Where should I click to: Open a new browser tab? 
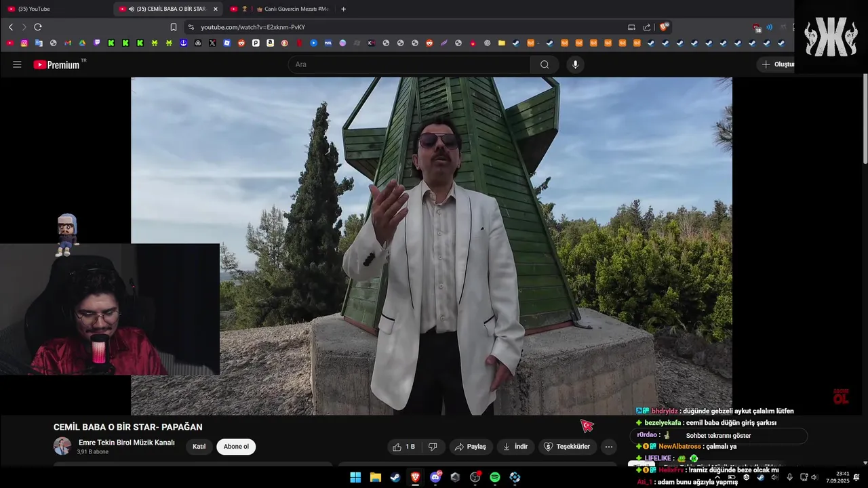point(343,9)
